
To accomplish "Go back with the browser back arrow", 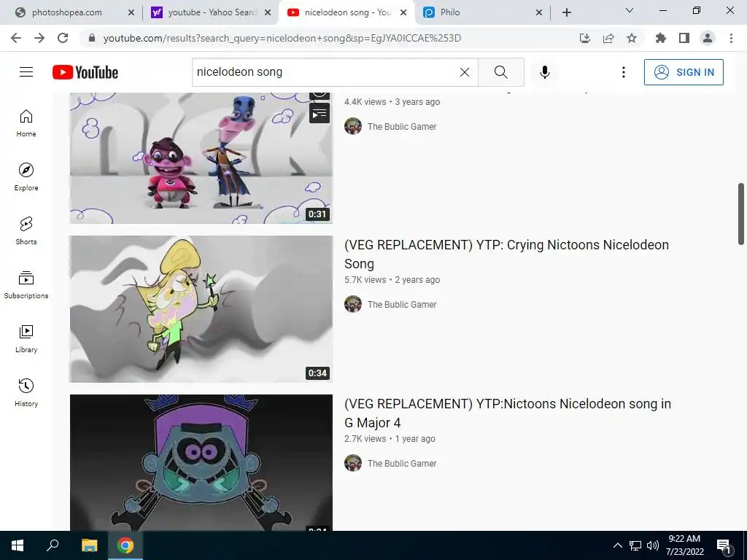I will (x=16, y=38).
